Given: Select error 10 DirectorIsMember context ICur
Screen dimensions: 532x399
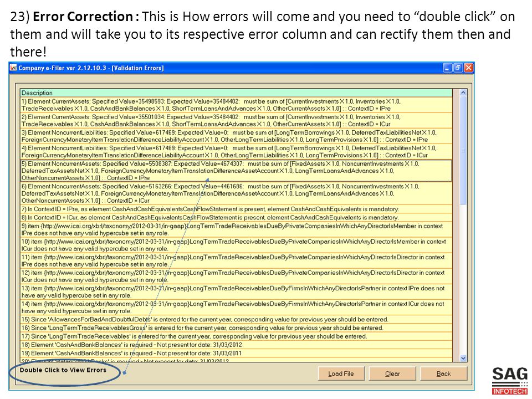Looking at the screenshot, I should pyautogui.click(x=236, y=245).
